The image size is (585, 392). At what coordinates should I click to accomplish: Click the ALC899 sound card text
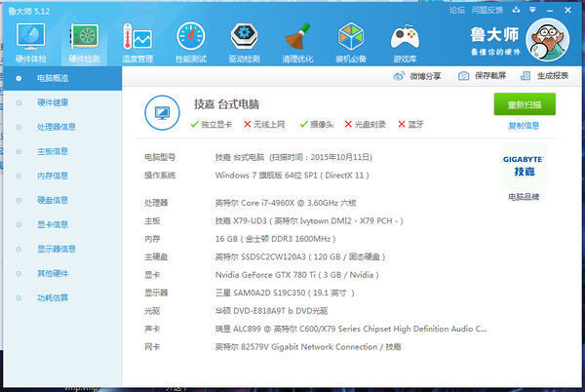click(x=351, y=329)
